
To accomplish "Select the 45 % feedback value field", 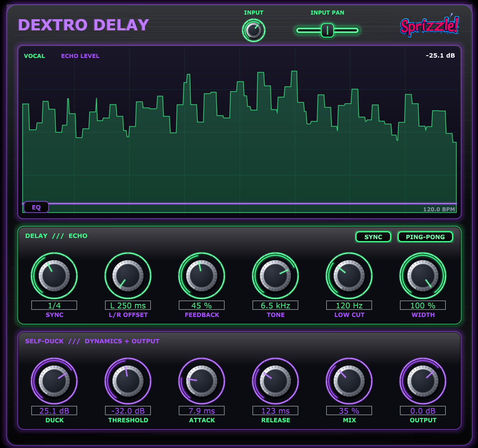I will point(202,305).
